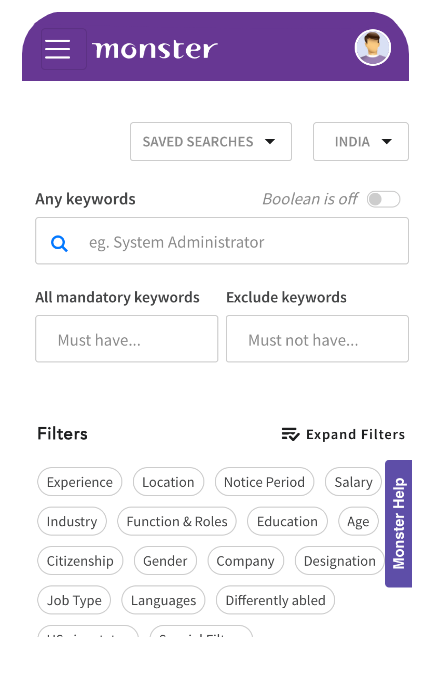This screenshot has height=673, width=428.
Task: Focus the Must not have field
Action: coord(317,339)
